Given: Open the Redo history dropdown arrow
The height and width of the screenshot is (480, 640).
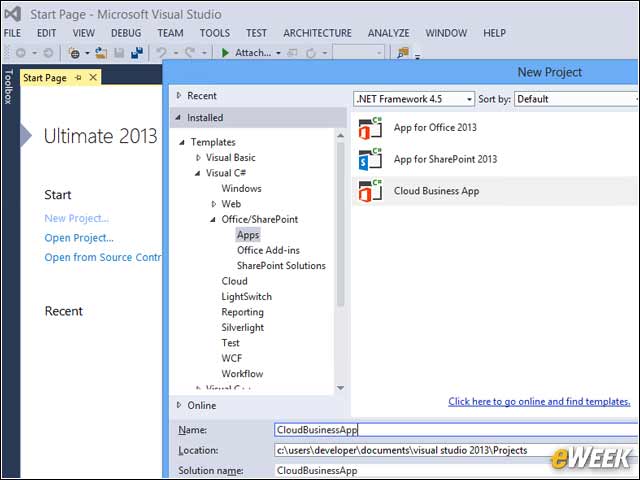Looking at the screenshot, I should click(x=204, y=53).
